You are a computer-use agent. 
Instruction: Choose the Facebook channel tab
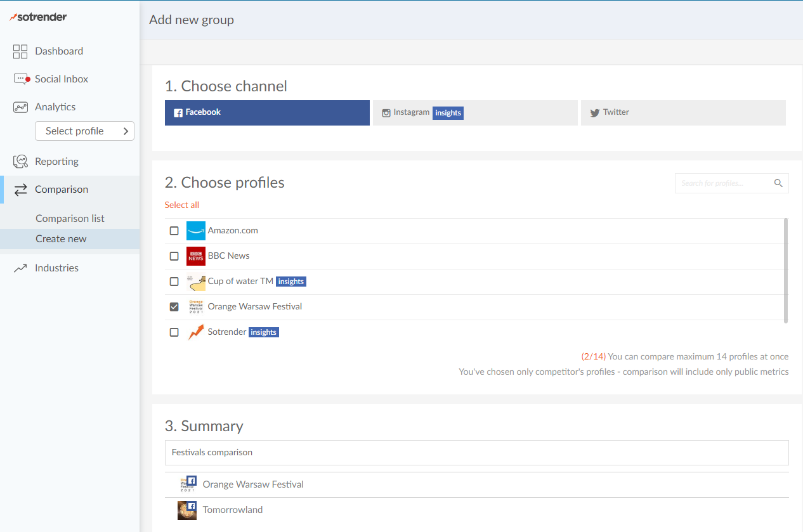(266, 113)
